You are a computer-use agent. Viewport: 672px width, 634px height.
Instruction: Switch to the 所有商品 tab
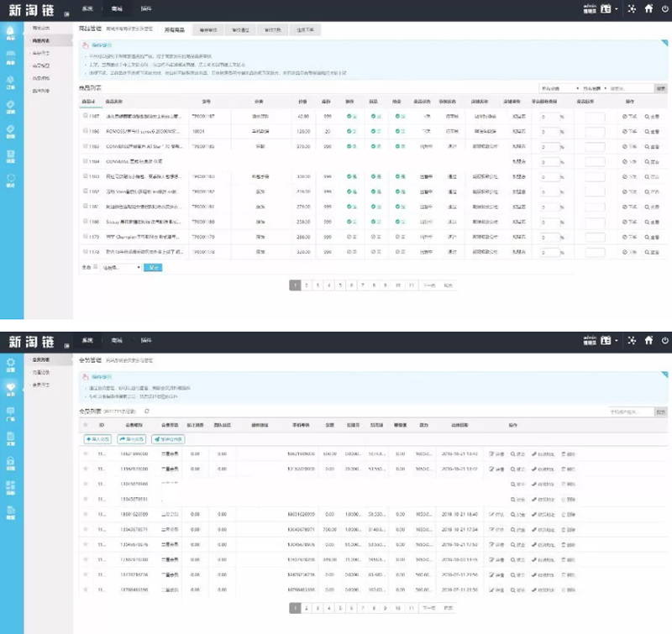[176, 29]
